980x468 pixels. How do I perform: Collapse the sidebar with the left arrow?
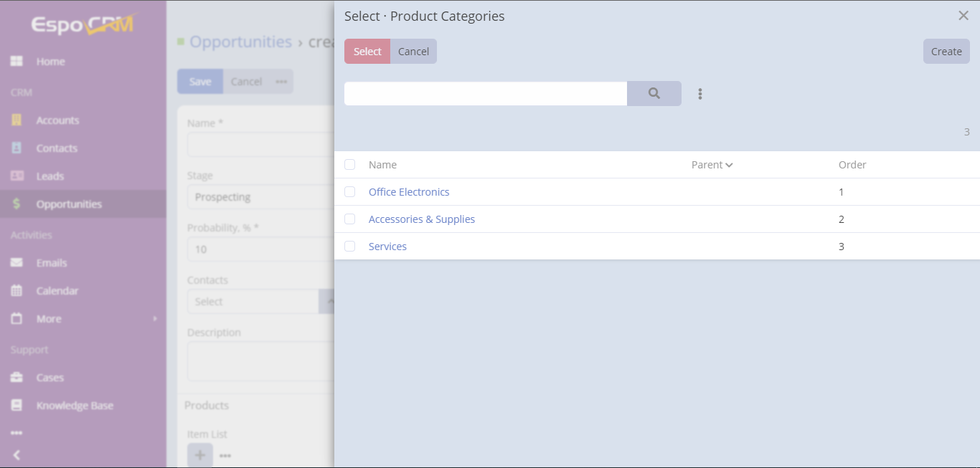pos(17,455)
